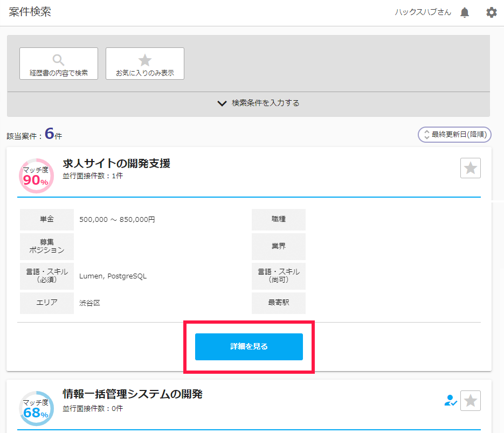Favorite the 求人サイトの開発支援 job star

click(470, 168)
